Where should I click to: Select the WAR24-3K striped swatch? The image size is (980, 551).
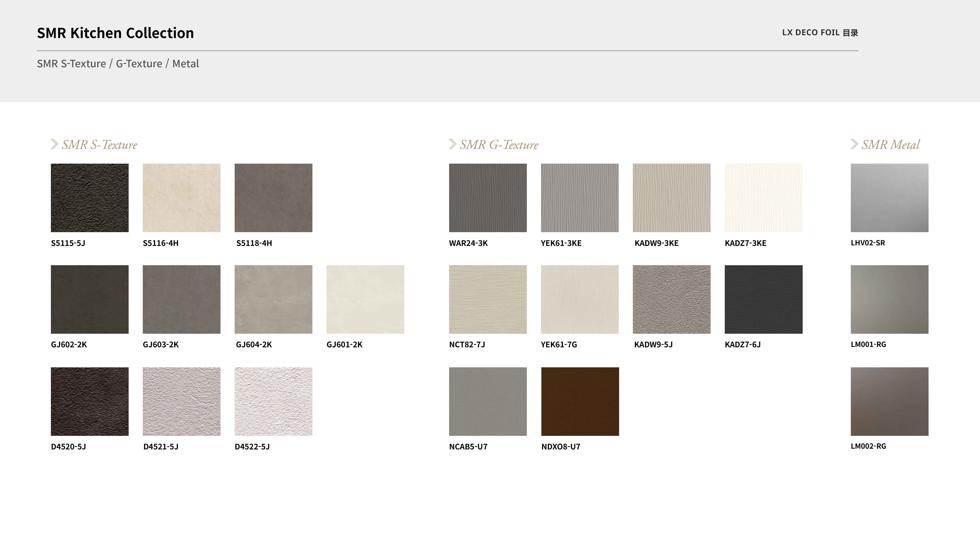(x=488, y=198)
